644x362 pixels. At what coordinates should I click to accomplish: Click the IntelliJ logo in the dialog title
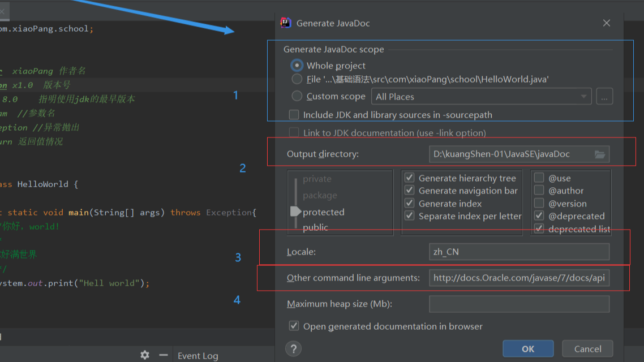(286, 23)
